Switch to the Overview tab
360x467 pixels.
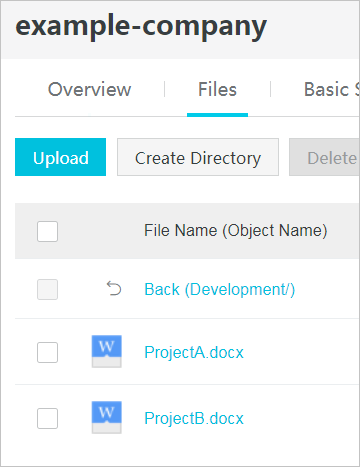(89, 89)
